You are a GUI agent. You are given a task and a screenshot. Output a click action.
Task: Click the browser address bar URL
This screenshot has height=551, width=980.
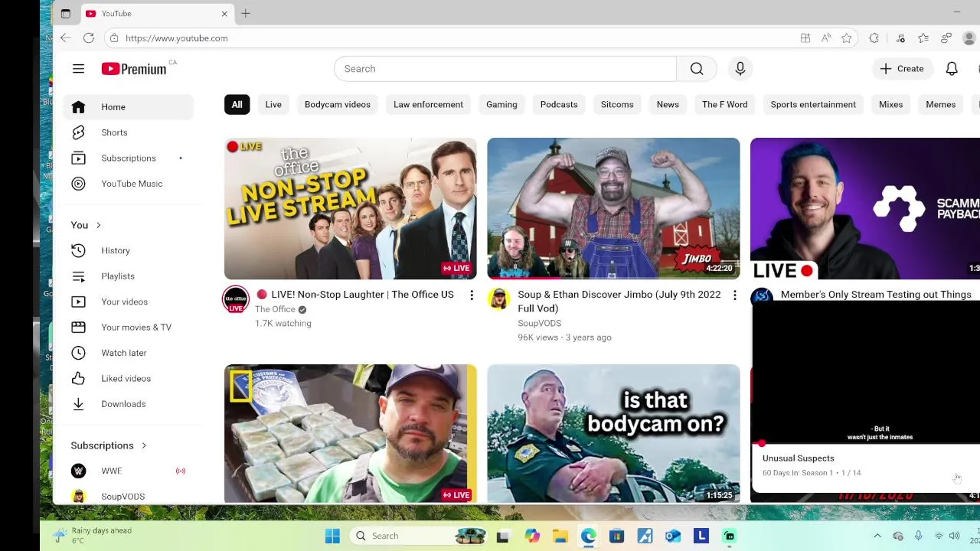point(176,37)
